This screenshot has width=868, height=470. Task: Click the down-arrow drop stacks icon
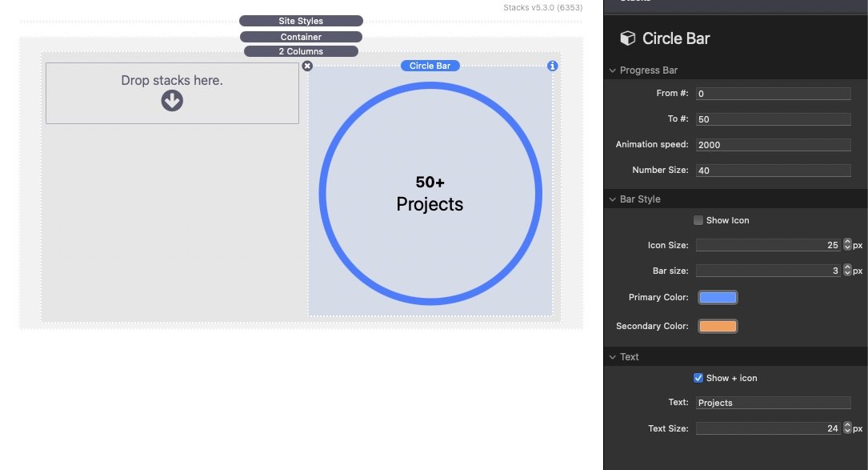pos(172,100)
